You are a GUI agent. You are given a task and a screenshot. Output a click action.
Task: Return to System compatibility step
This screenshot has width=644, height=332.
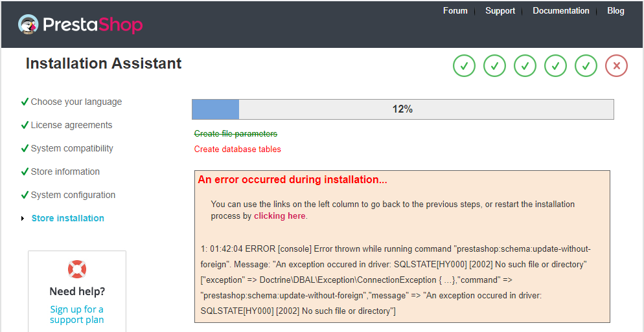click(72, 149)
